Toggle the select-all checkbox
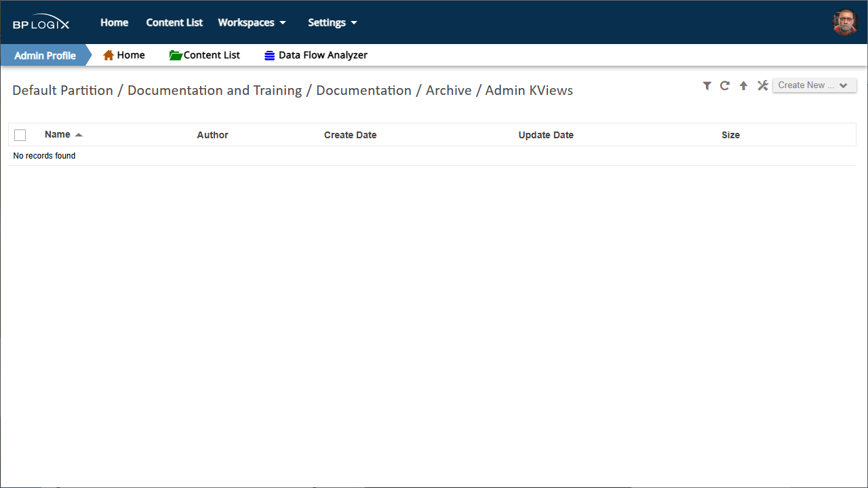 click(20, 135)
